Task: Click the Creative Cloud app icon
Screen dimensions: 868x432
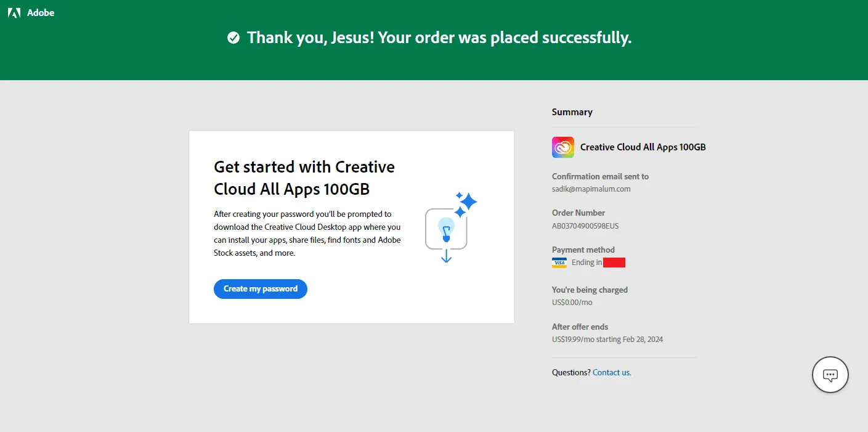Action: [563, 147]
